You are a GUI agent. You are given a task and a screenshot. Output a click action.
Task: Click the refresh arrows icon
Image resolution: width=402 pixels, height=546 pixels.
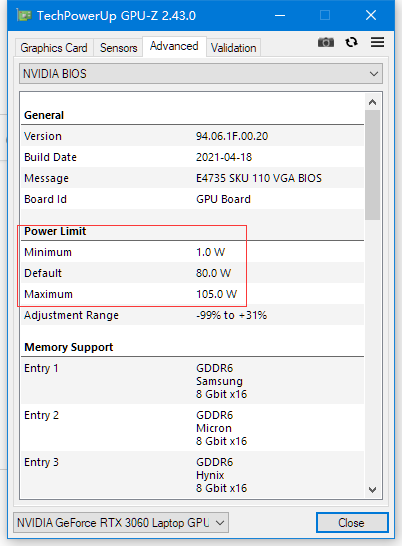[x=351, y=42]
